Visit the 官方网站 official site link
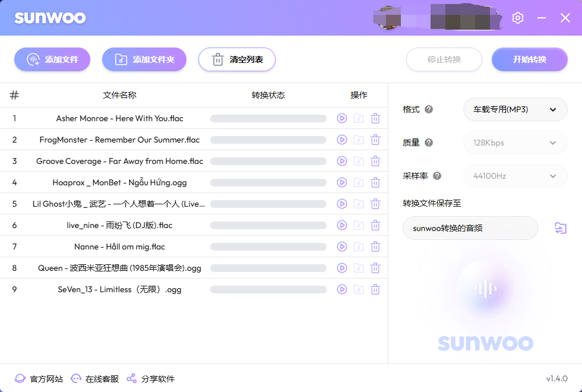This screenshot has width=582, height=392. (36, 378)
